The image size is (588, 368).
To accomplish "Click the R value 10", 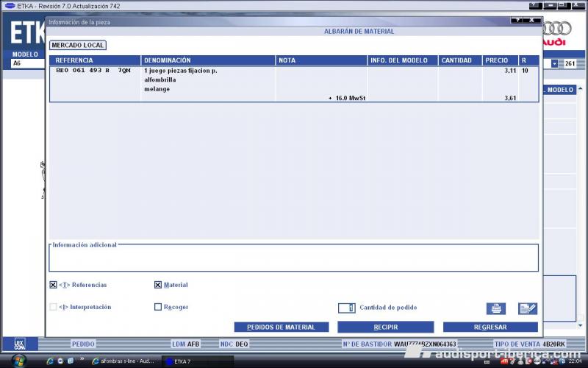I will 525,71.
